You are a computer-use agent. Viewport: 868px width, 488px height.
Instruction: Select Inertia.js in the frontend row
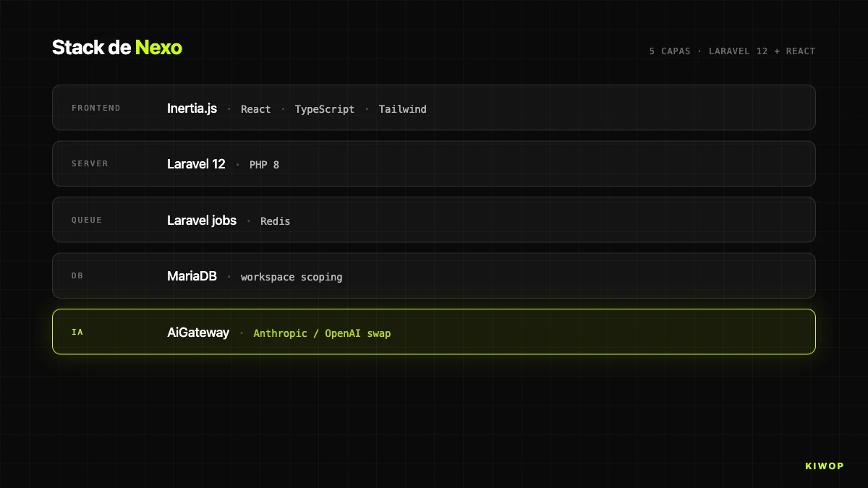point(192,108)
